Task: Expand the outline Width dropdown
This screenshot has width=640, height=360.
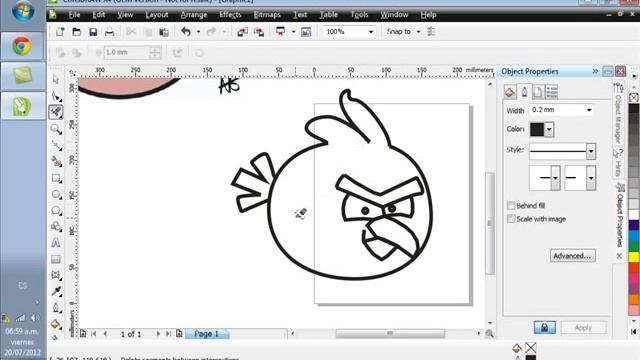Action: (x=589, y=110)
